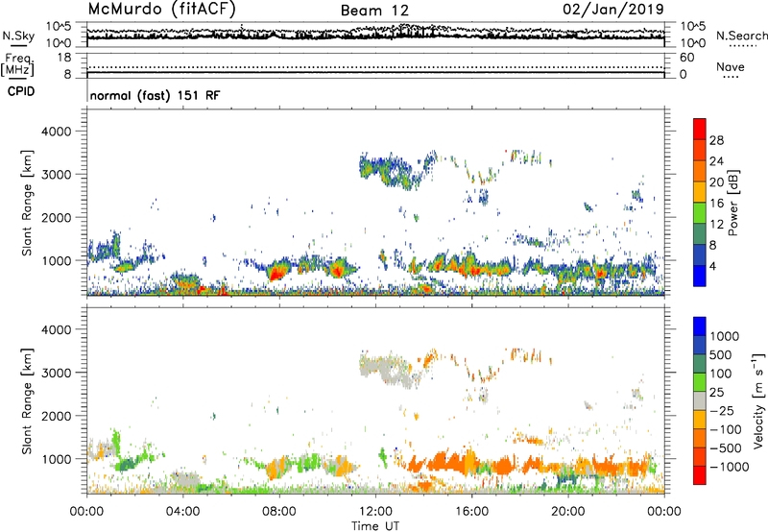Click the 4000 tick label on the power panel
768x532 pixels.
57,132
